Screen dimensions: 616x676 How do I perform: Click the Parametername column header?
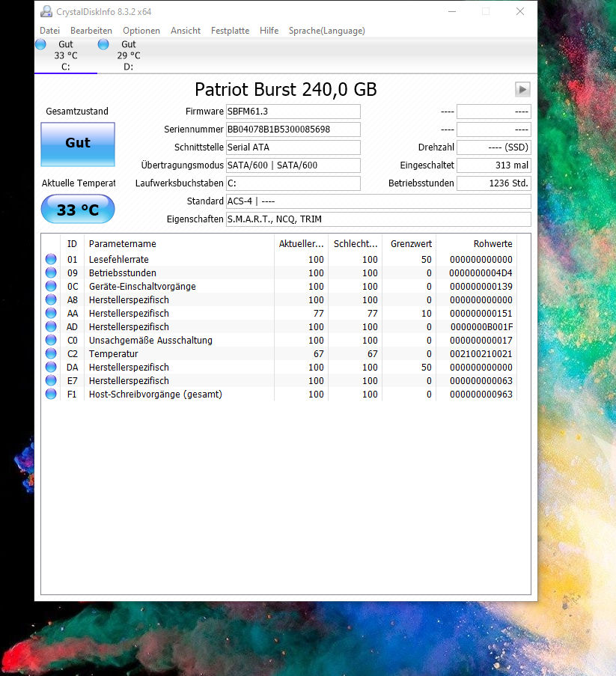(x=179, y=243)
